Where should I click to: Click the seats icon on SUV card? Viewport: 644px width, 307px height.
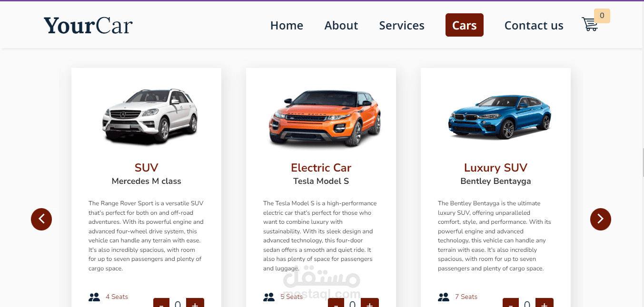click(x=94, y=297)
